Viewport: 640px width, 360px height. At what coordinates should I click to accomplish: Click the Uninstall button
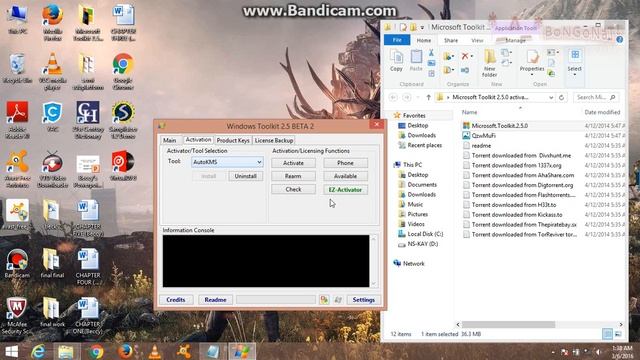[245, 176]
